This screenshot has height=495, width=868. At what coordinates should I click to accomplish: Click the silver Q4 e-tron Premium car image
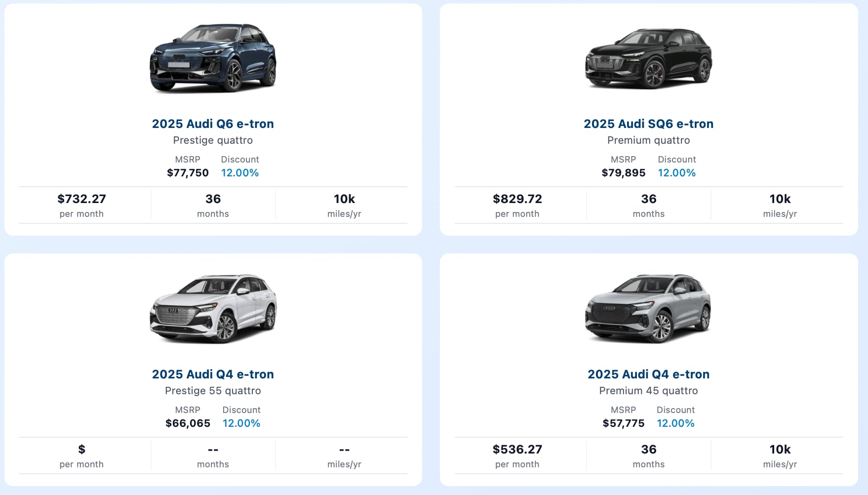click(x=648, y=309)
